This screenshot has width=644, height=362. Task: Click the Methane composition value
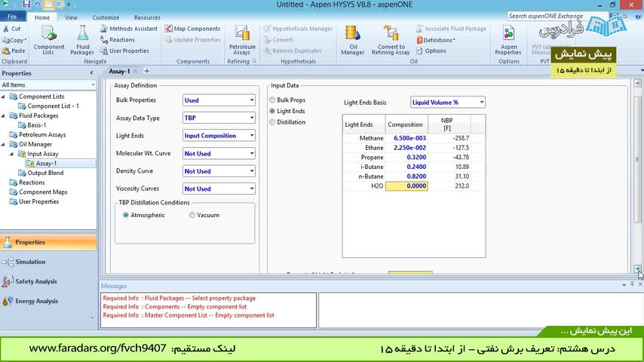[406, 139]
